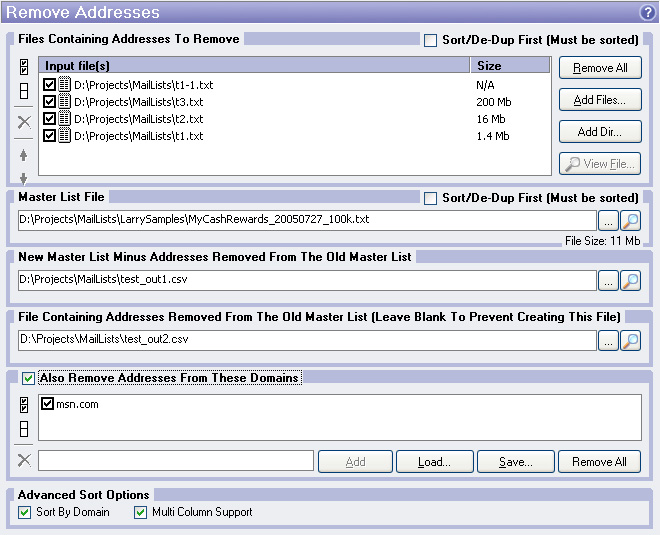Click move-up arrow icon beside input files

pyautogui.click(x=25, y=155)
